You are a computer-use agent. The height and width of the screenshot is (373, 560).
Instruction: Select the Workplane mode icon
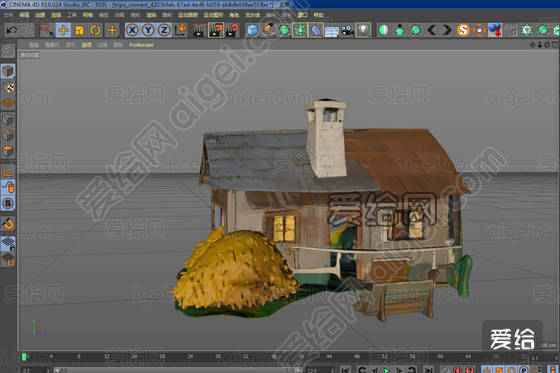point(8,103)
